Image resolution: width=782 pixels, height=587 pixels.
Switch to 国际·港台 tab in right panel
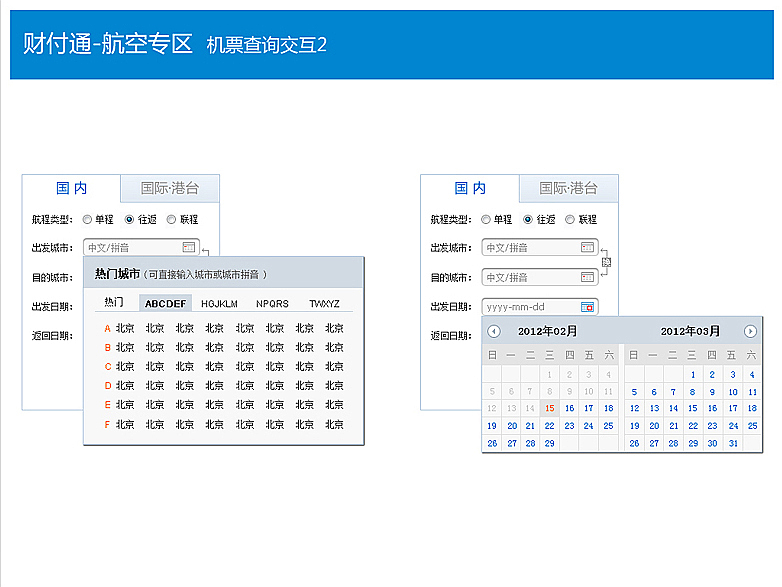[x=568, y=188]
